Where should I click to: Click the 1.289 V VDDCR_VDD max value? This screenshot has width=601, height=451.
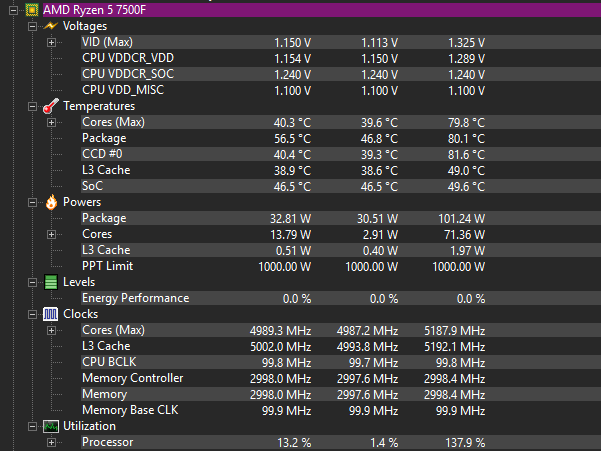[x=466, y=59]
